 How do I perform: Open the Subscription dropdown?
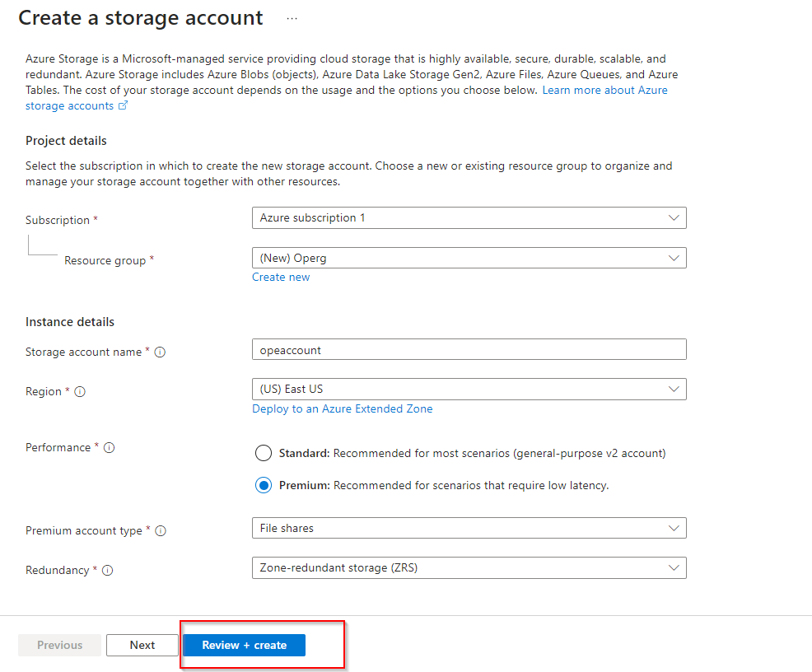(469, 218)
